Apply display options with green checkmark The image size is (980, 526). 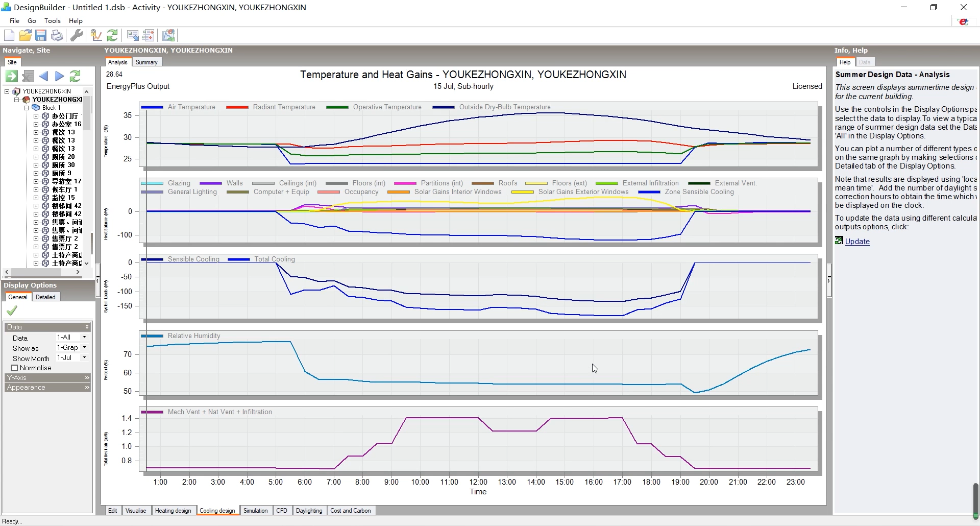pos(12,310)
